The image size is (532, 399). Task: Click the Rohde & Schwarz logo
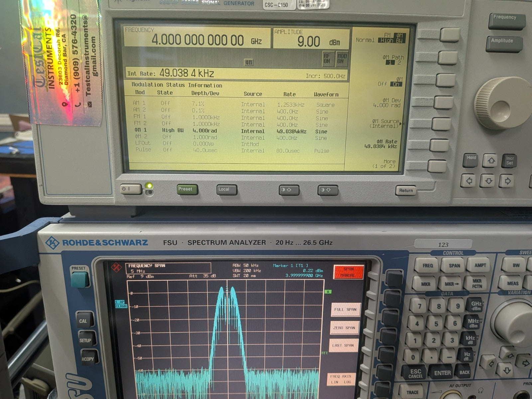coord(52,242)
